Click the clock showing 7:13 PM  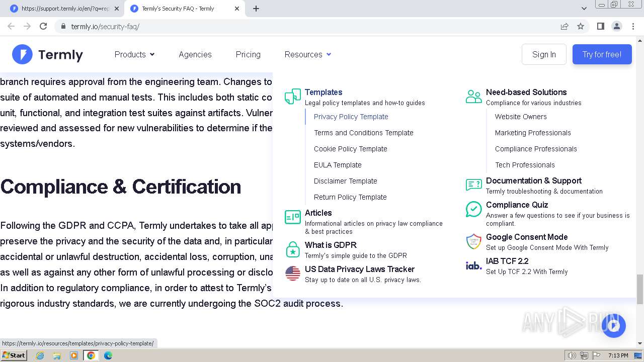coord(618,355)
